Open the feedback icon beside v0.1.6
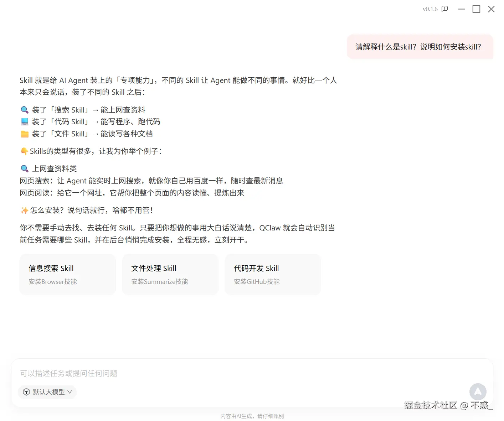504x421 pixels. pos(444,9)
